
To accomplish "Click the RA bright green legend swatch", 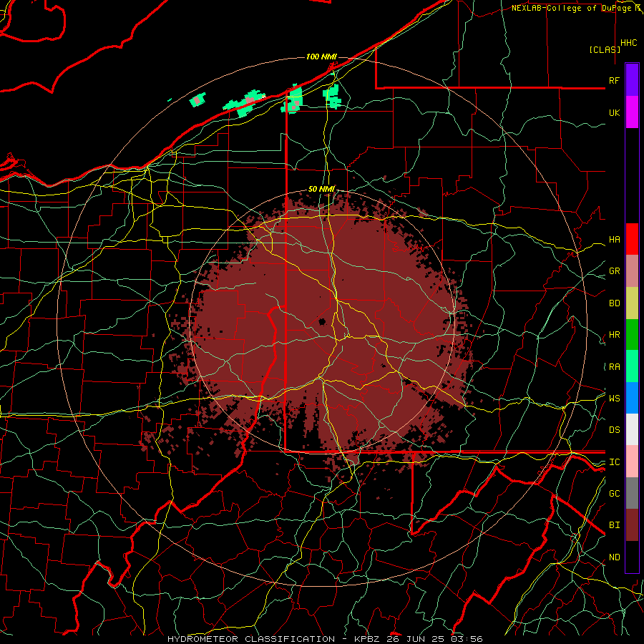I will click(632, 366).
